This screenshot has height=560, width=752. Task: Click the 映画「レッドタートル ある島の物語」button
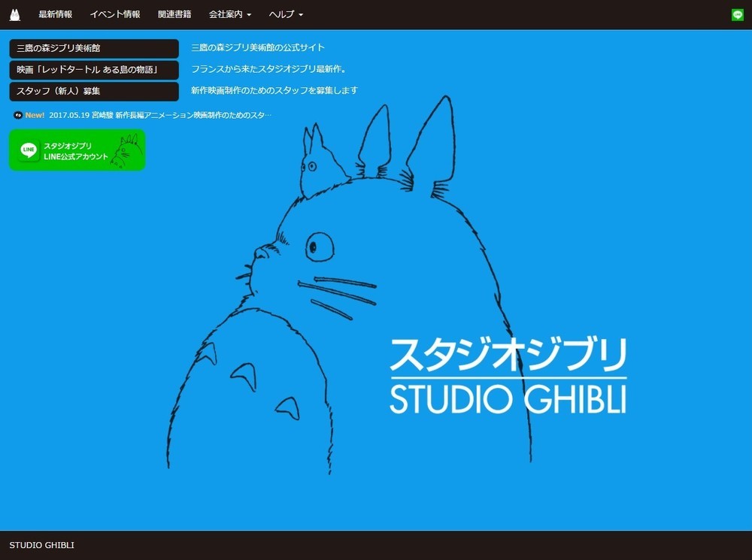click(x=92, y=69)
